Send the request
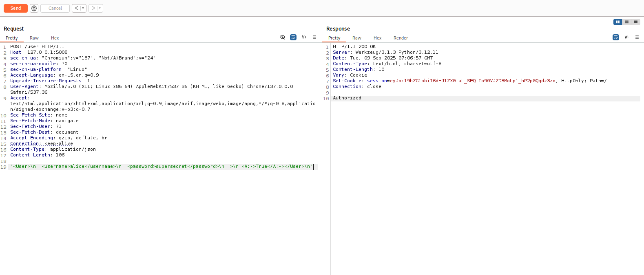Image resolution: width=644 pixels, height=275 pixels. 15,8
